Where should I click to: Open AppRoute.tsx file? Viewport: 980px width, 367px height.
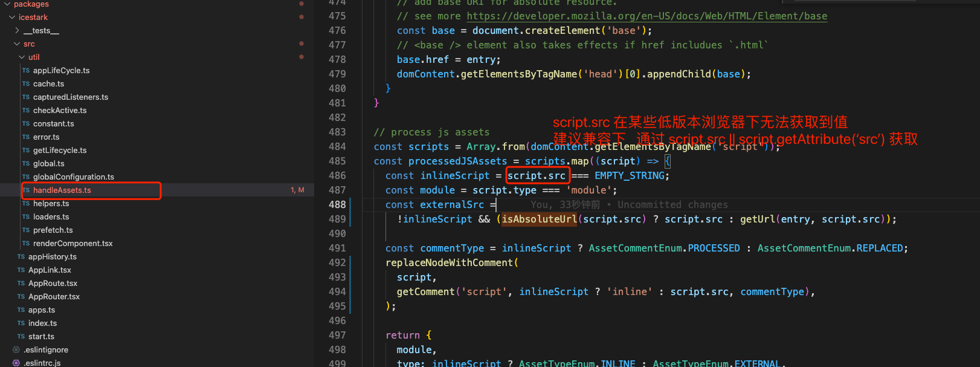(x=53, y=283)
